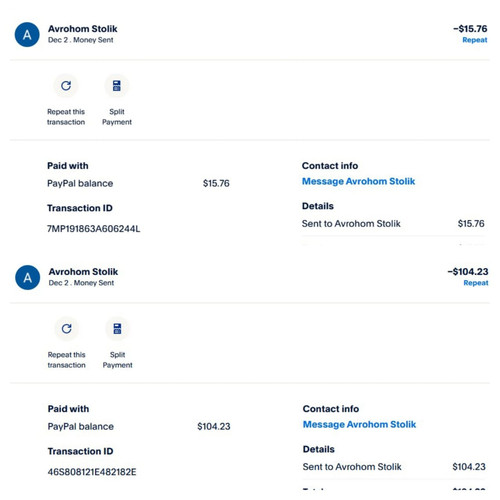This screenshot has height=500, width=500.
Task: Click the repeat icon for the $15.76 transaction
Action: 66,86
